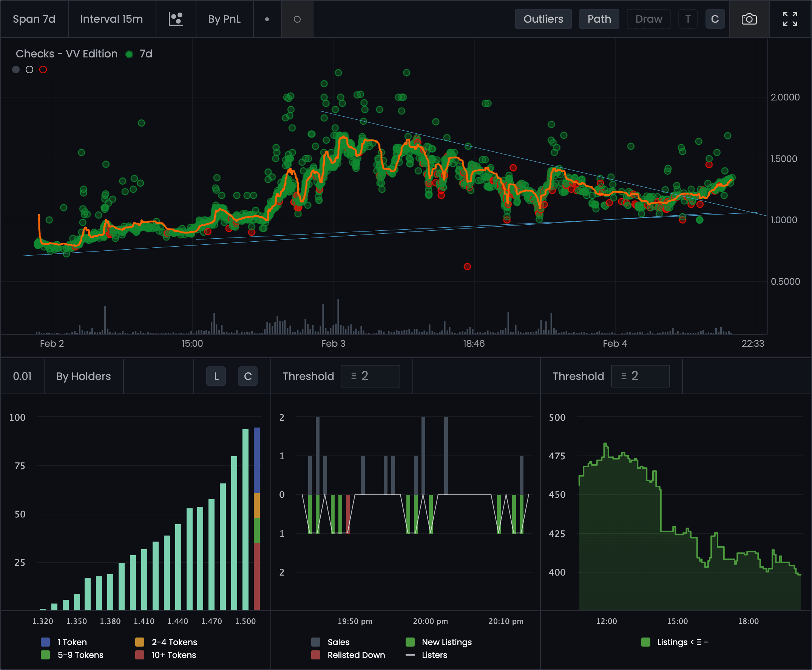The width and height of the screenshot is (812, 670).
Task: Toggle the Outliers display
Action: pos(543,19)
